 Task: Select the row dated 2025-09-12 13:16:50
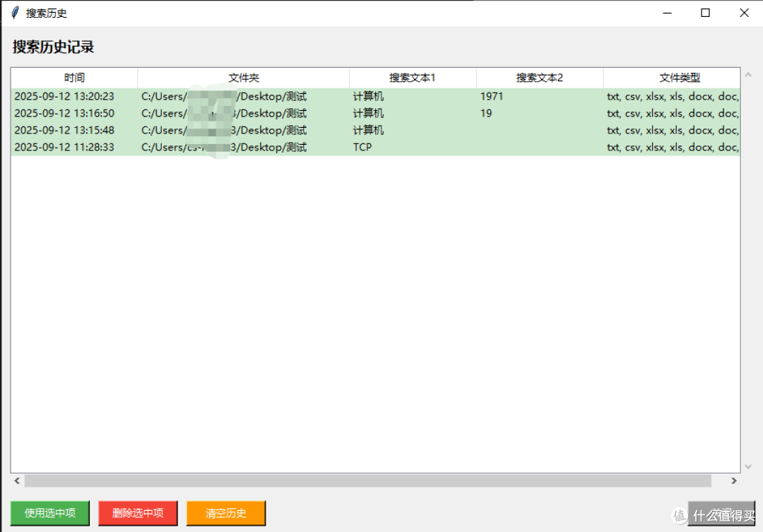(376, 114)
